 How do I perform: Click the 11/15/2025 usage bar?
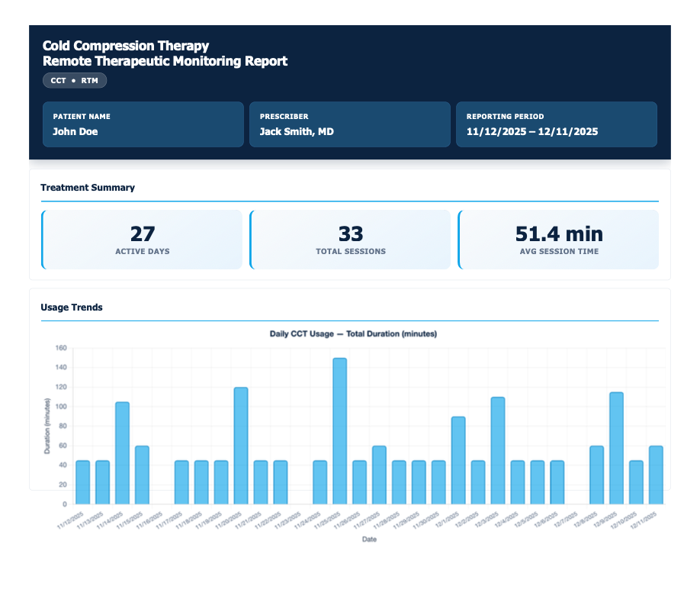(x=142, y=475)
